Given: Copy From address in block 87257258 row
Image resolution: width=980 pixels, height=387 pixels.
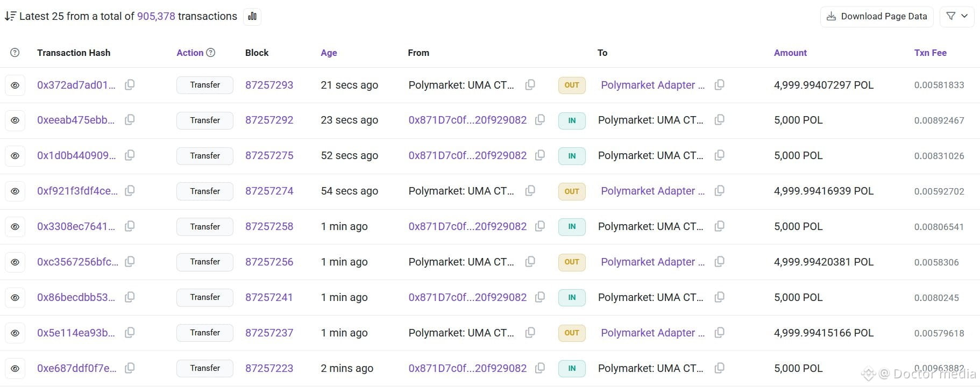Looking at the screenshot, I should [x=540, y=226].
